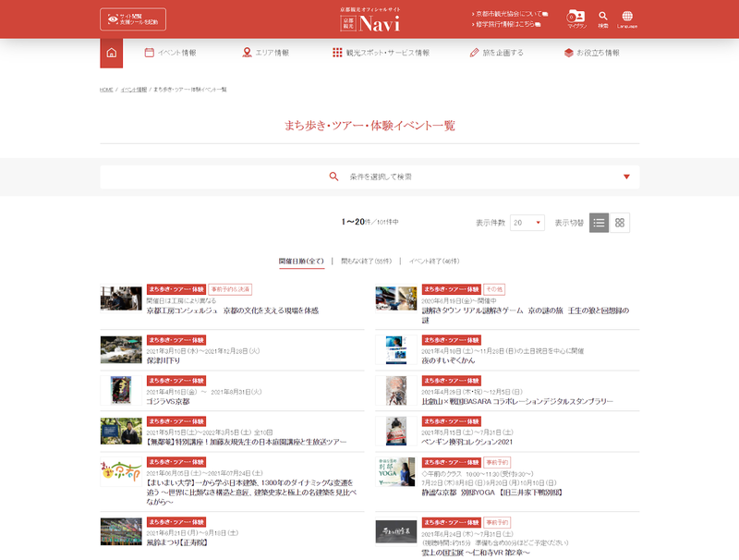Click the HOME breadcrumb link

106,90
